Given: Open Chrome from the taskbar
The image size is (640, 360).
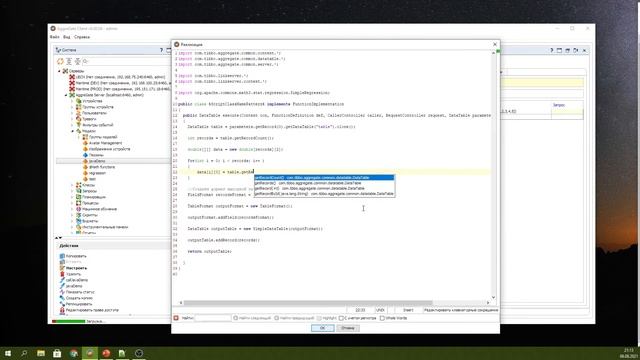Looking at the screenshot, I should 73,353.
